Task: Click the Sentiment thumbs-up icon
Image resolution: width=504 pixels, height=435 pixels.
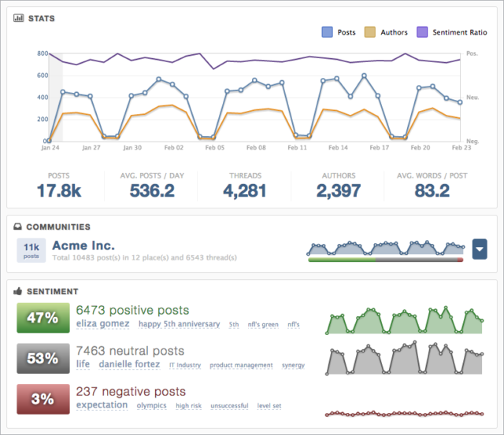Action: [x=20, y=292]
